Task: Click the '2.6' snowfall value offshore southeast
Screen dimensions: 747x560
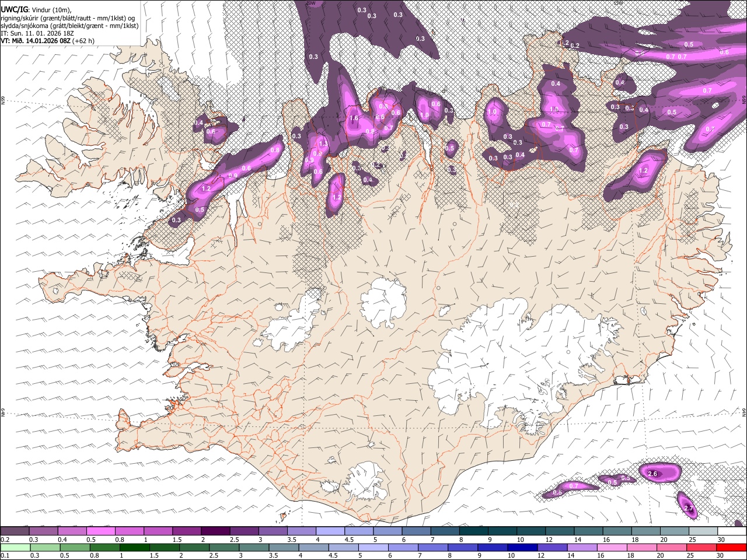Action: (x=652, y=474)
